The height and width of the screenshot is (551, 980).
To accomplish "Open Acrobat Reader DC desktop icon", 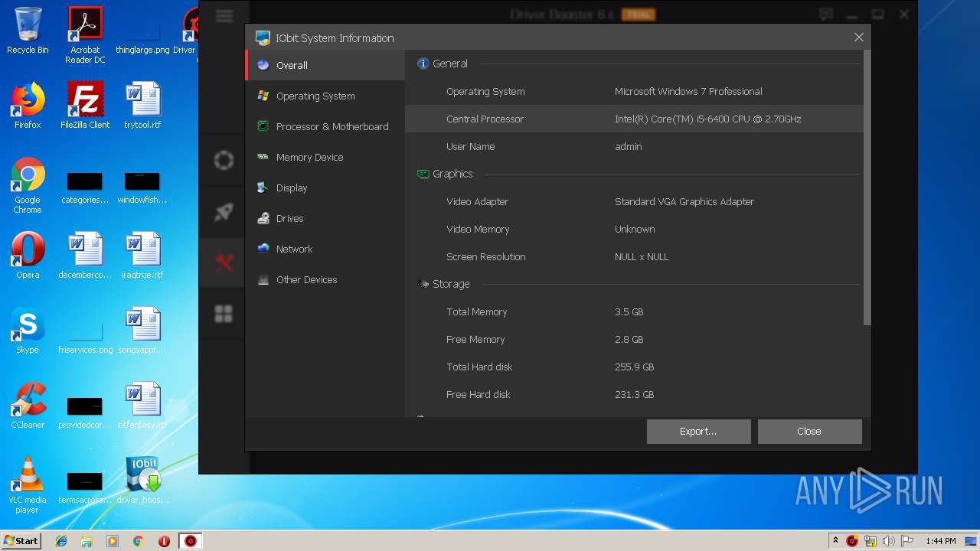I will pos(85,35).
